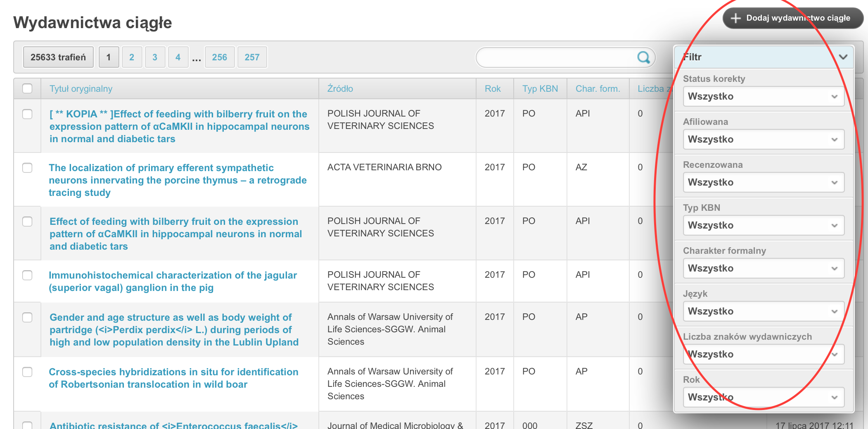Open Cross-species hybridizations wild boar article
This screenshot has height=429, width=868.
coord(173,378)
